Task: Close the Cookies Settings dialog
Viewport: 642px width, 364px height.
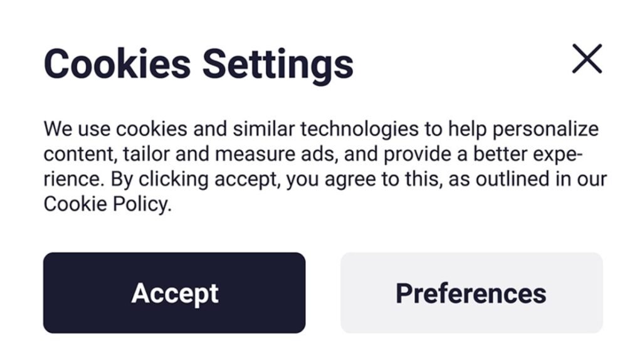Action: [x=587, y=59]
